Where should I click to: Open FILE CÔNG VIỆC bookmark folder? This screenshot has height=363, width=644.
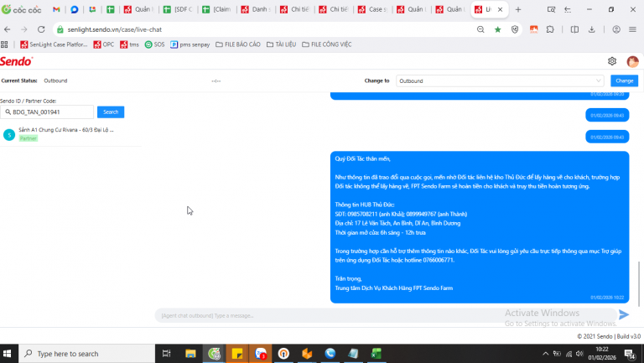click(327, 44)
